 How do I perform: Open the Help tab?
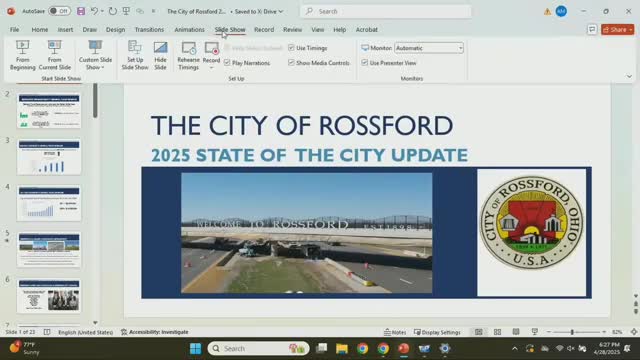340,29
